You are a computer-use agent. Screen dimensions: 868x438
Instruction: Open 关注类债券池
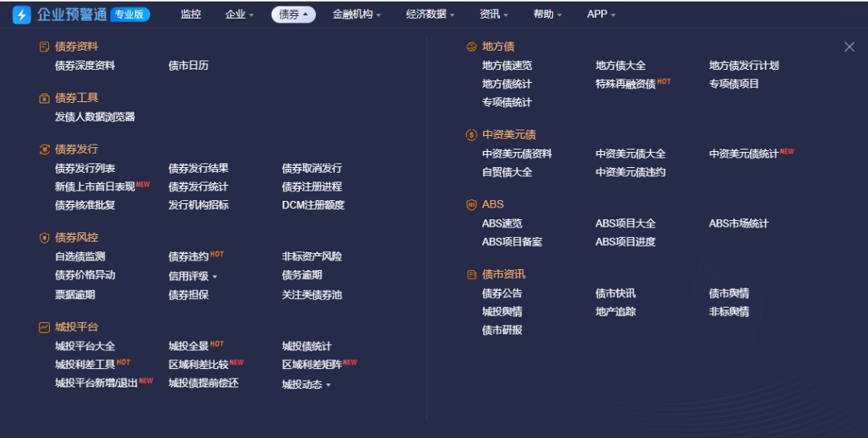[x=312, y=295]
